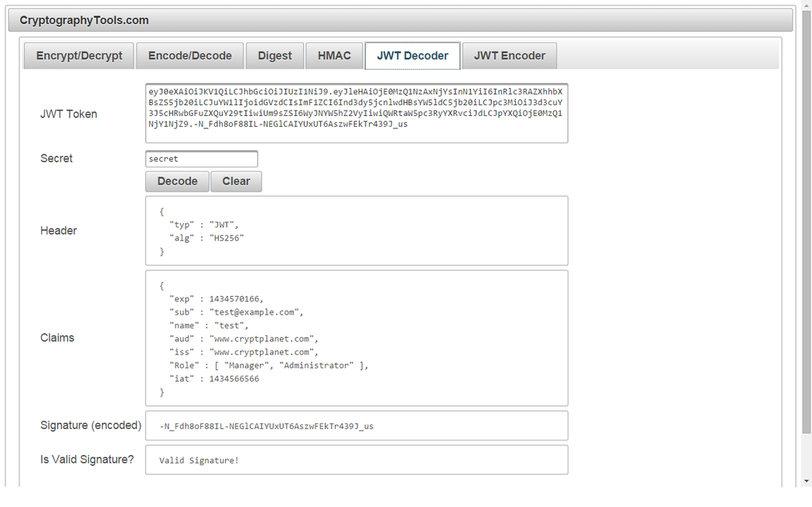The image size is (812, 507).
Task: Click inside the Header JSON output box
Action: point(356,230)
